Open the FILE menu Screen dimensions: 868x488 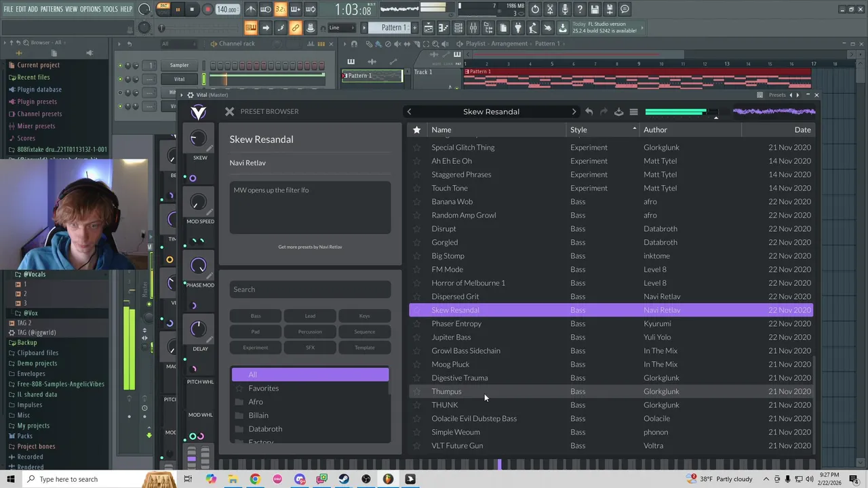[8, 9]
